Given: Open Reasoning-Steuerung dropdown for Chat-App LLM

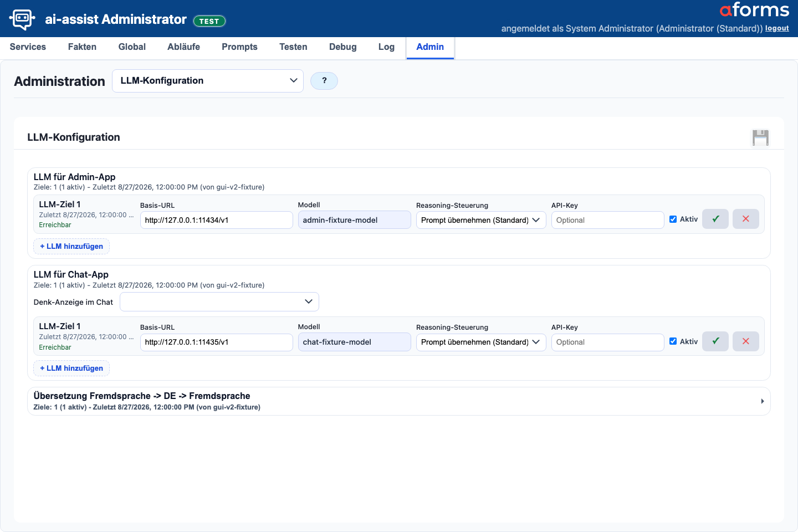Looking at the screenshot, I should (481, 342).
